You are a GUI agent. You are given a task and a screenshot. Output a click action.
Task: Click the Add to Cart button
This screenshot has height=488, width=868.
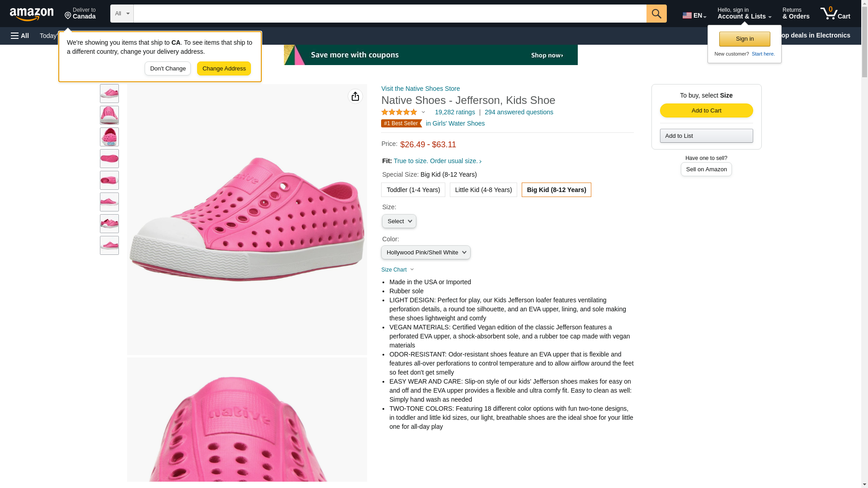pos(706,111)
